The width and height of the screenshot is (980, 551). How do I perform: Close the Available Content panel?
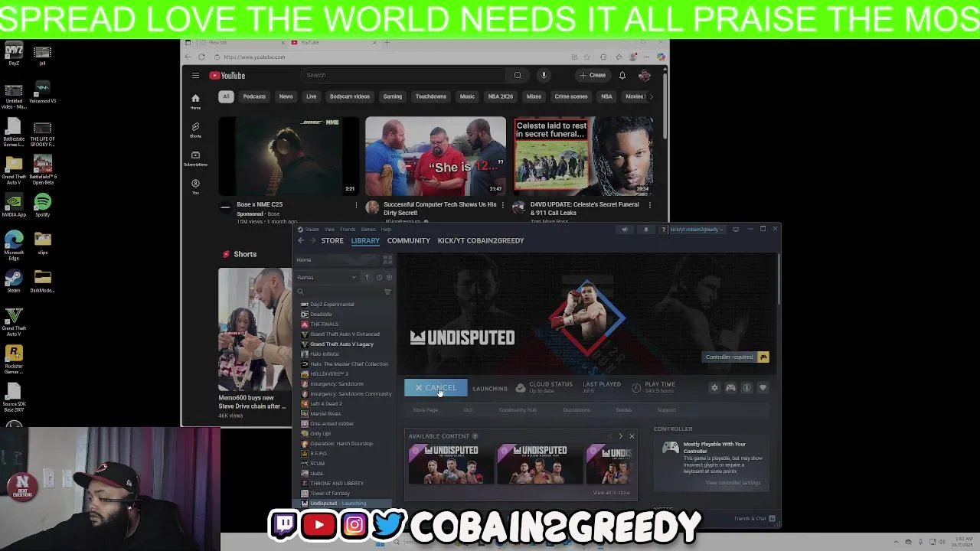click(632, 436)
